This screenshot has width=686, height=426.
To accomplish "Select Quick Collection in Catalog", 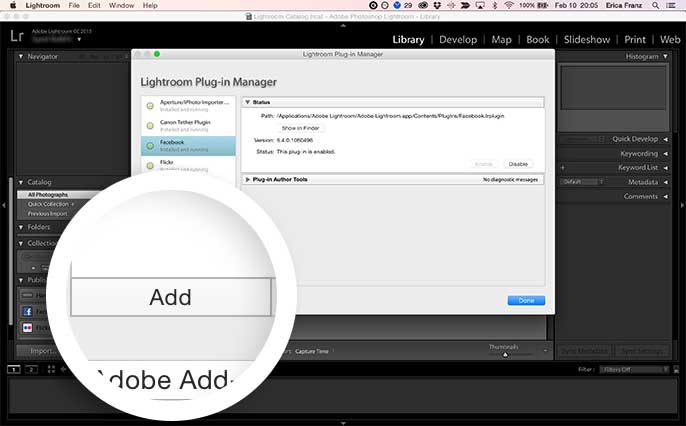I will 51,204.
